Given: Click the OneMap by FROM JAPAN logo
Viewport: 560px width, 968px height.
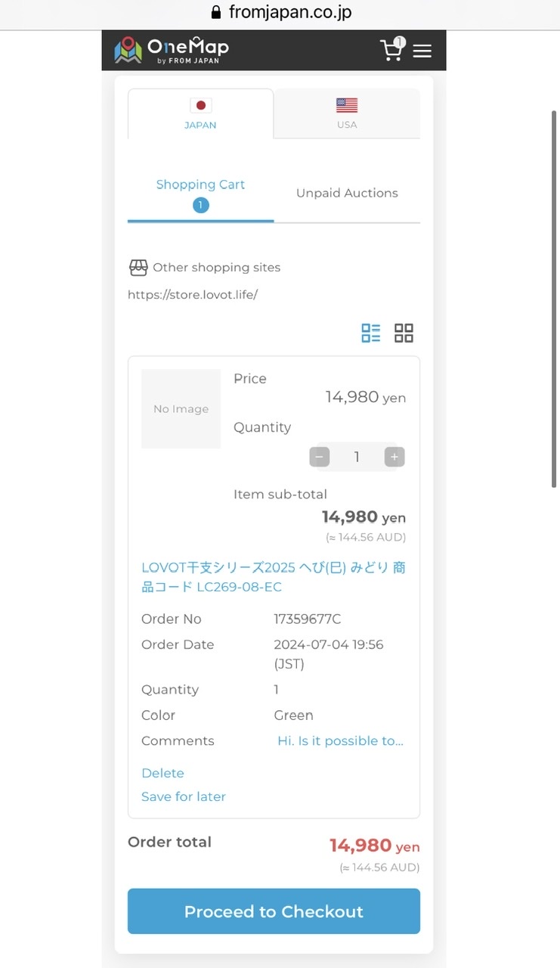Looking at the screenshot, I should pyautogui.click(x=172, y=50).
